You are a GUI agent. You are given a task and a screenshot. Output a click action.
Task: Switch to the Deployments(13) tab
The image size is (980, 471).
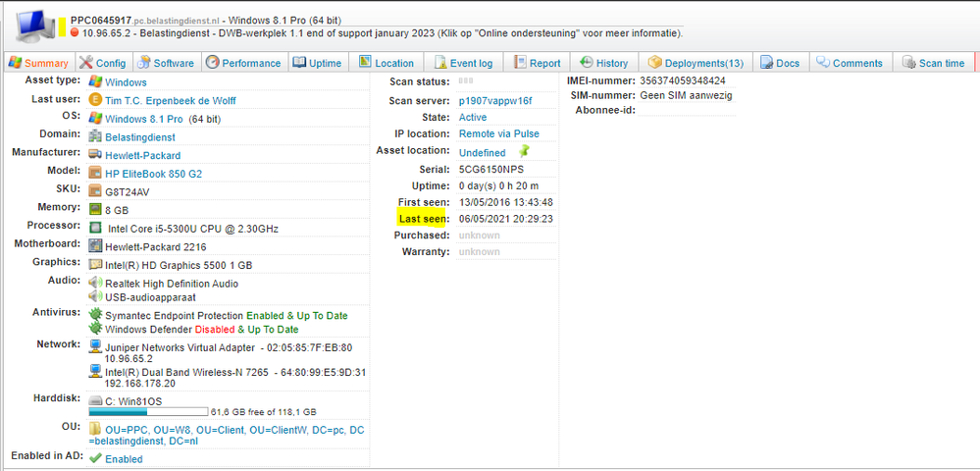695,63
